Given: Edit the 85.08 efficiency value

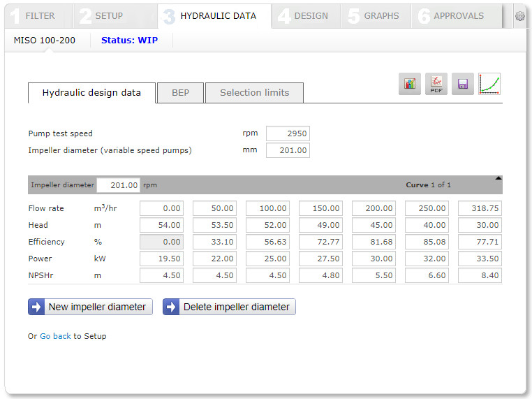Looking at the screenshot, I should coord(427,242).
